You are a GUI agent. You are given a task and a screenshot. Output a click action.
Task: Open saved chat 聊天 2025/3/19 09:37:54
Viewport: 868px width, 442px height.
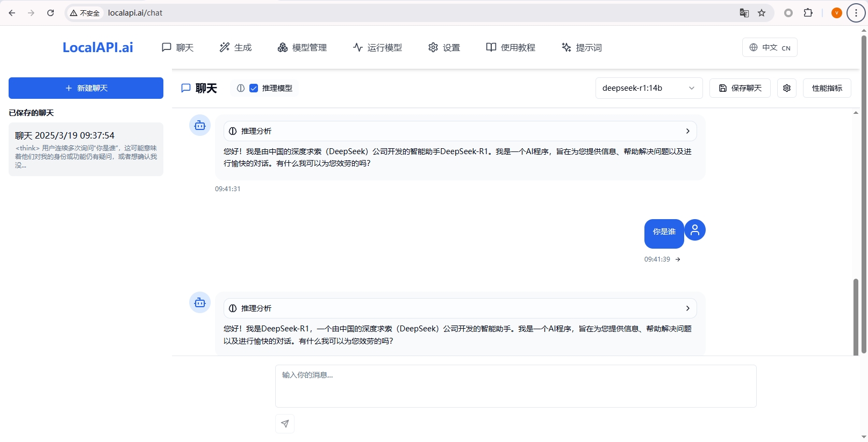pos(86,149)
